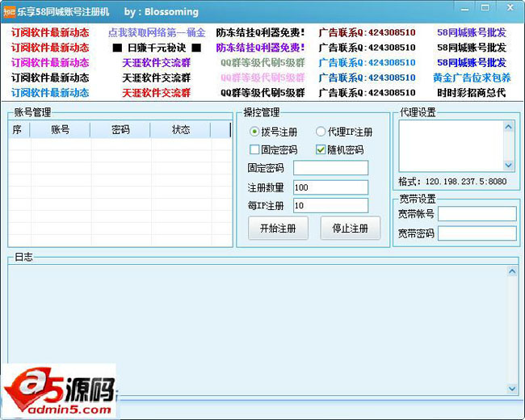525x420 pixels.
Task: Click the 每IP注册 field showing 10
Action: point(331,205)
